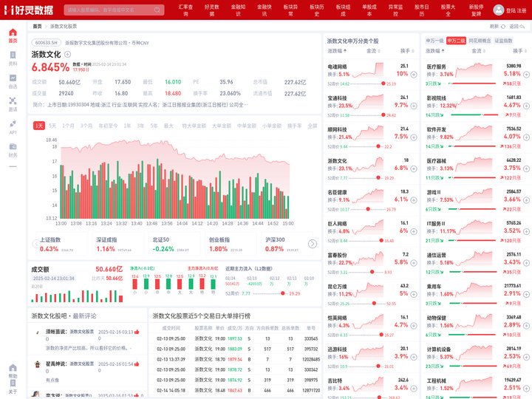Add 软件开发 sector via its plus icon
Screen dimensions: 532x399
tap(526, 137)
